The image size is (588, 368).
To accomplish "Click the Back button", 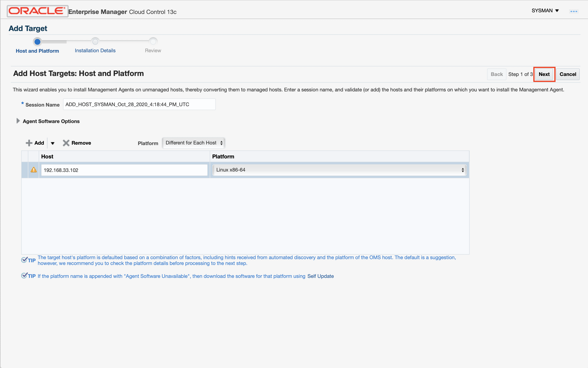I will (x=496, y=74).
